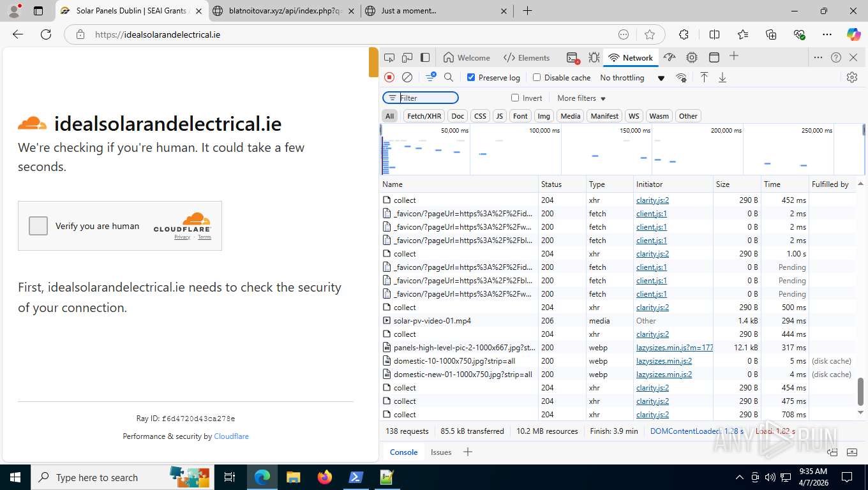Open the Elements tab in DevTools

(x=527, y=57)
